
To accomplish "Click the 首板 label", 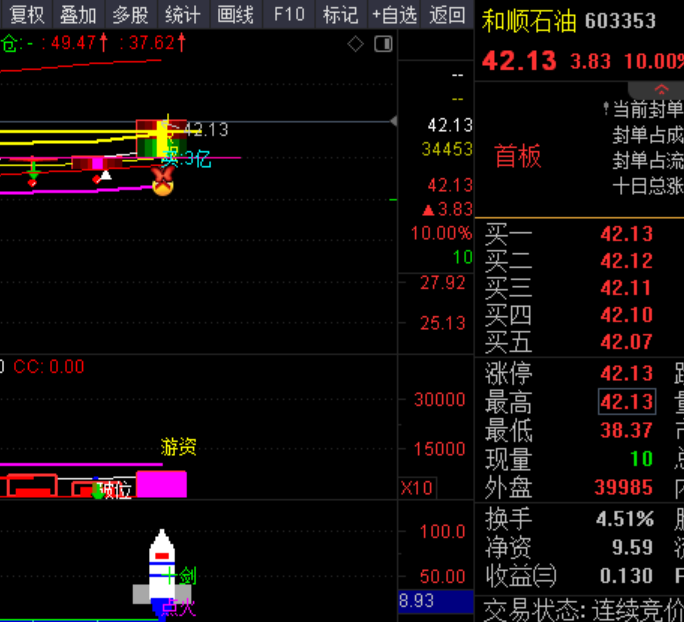I will [518, 156].
